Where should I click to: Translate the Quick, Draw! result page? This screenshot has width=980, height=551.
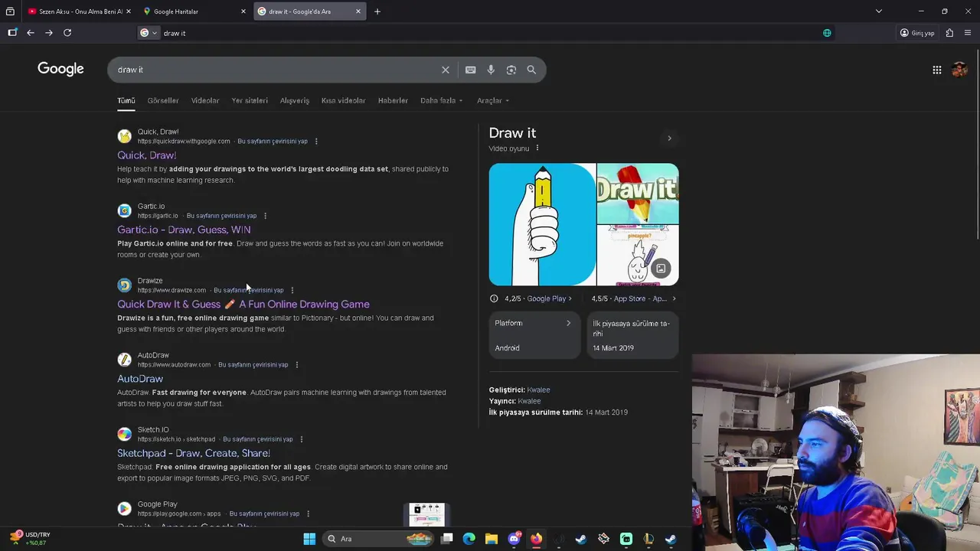(273, 142)
